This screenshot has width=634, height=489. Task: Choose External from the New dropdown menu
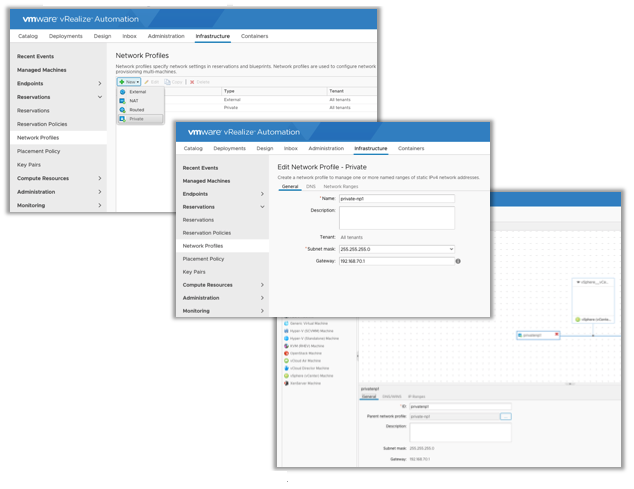pos(141,92)
